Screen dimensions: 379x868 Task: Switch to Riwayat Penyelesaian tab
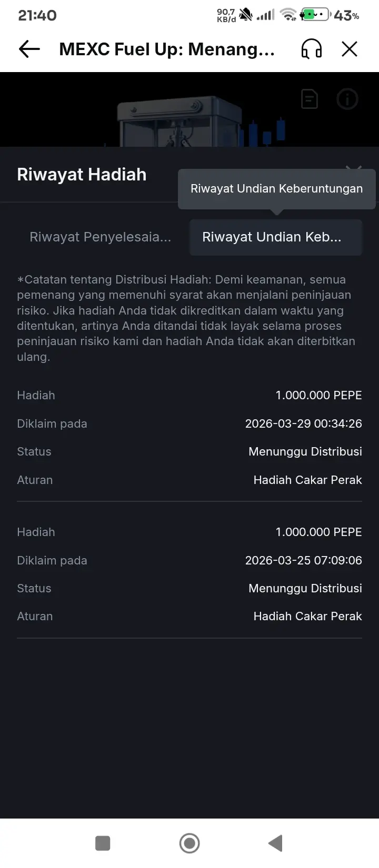click(x=100, y=237)
